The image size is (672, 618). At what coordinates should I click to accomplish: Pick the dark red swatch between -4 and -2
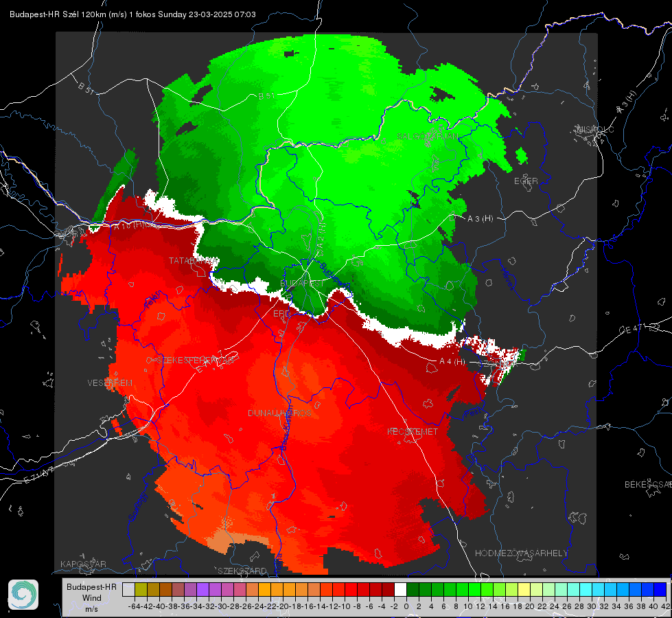click(387, 590)
